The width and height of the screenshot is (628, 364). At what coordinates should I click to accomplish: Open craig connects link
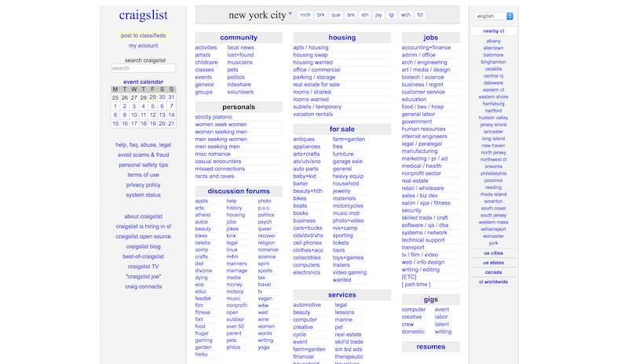pos(144,286)
